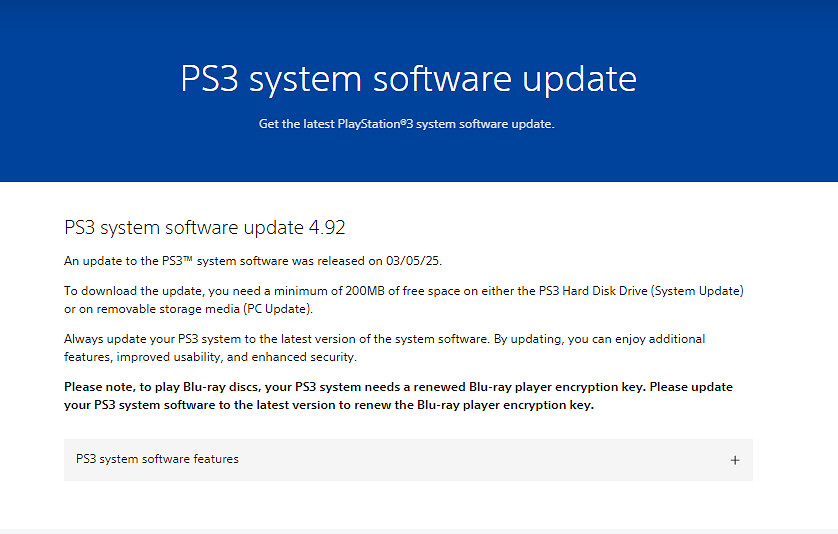The width and height of the screenshot is (838, 534).
Task: Click the plus icon in the features row
Action: pos(735,461)
